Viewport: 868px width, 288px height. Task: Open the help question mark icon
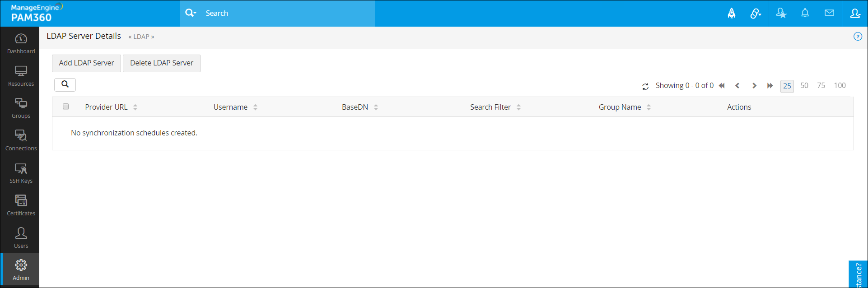[858, 37]
